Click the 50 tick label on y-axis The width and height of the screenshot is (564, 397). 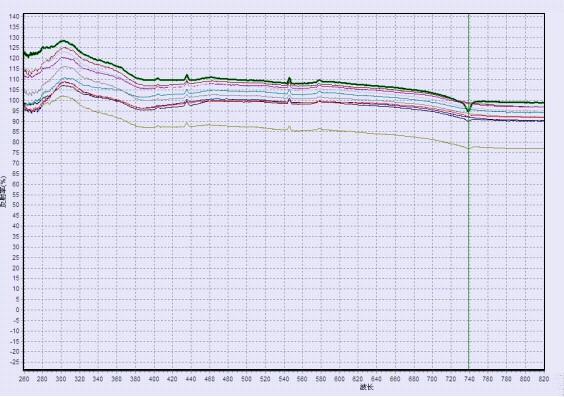(x=15, y=205)
